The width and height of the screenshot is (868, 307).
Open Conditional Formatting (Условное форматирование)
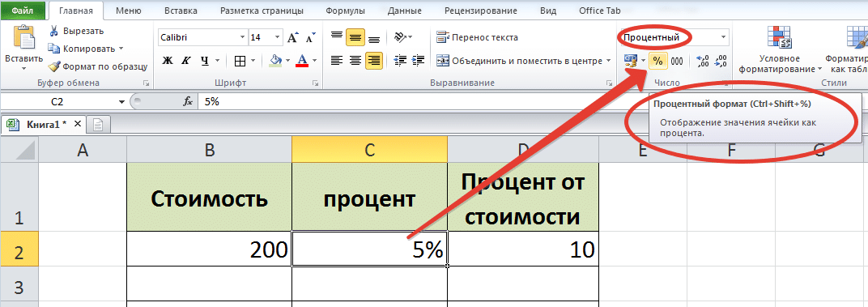point(779,50)
